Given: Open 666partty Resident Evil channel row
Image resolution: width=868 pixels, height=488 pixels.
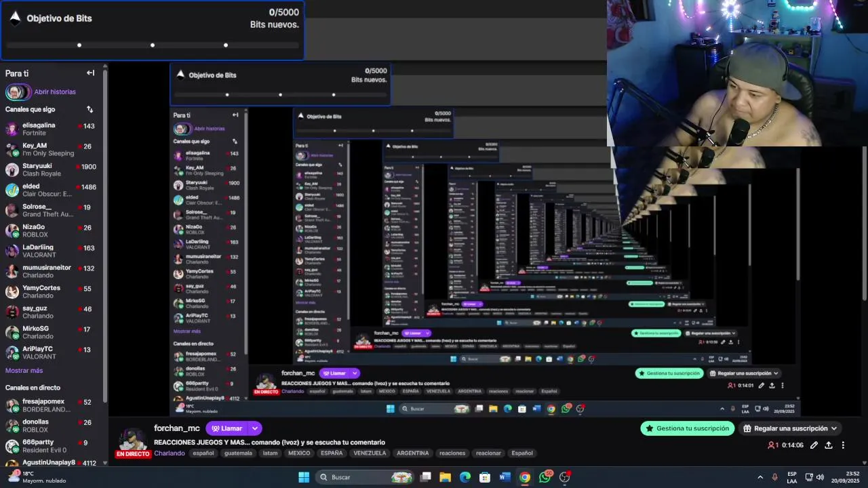Looking at the screenshot, I should click(x=52, y=446).
